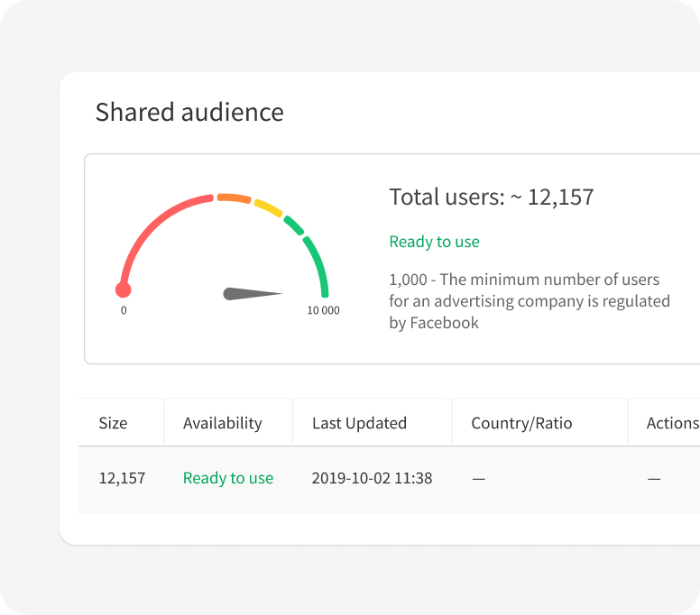The width and height of the screenshot is (700, 615).
Task: Click the Country/Ratio column header
Action: point(521,423)
